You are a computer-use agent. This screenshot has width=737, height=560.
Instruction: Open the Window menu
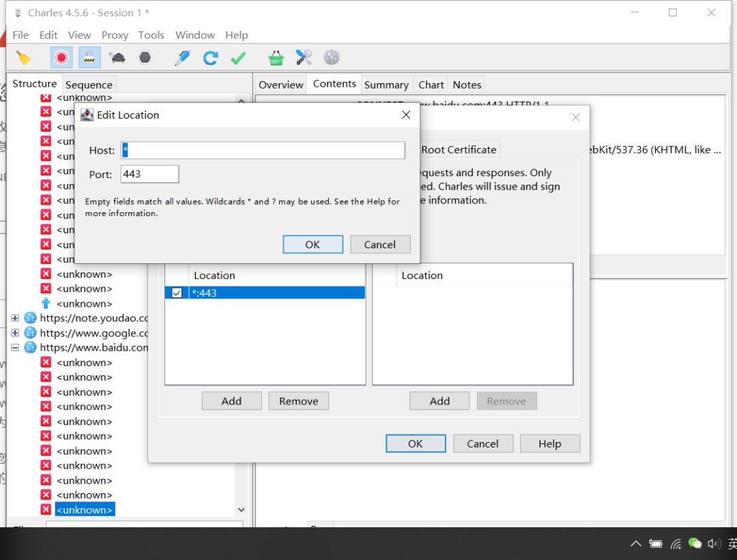(x=194, y=35)
